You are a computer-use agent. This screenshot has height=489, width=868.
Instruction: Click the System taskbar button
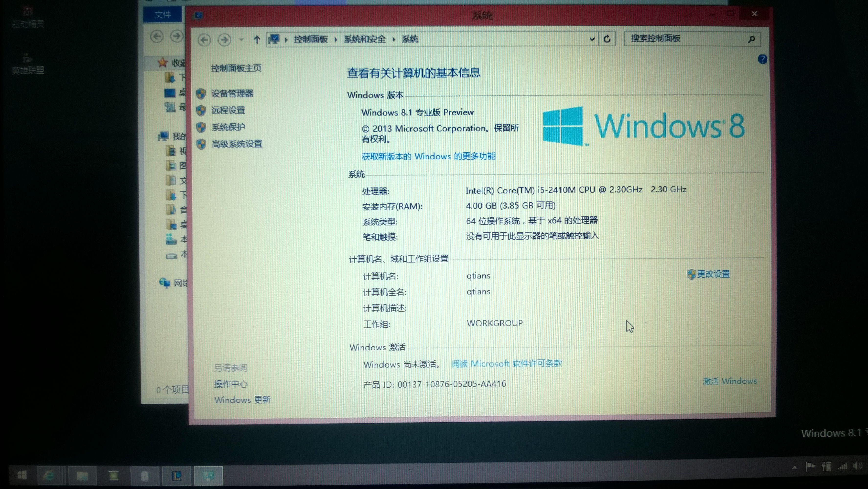click(x=208, y=476)
